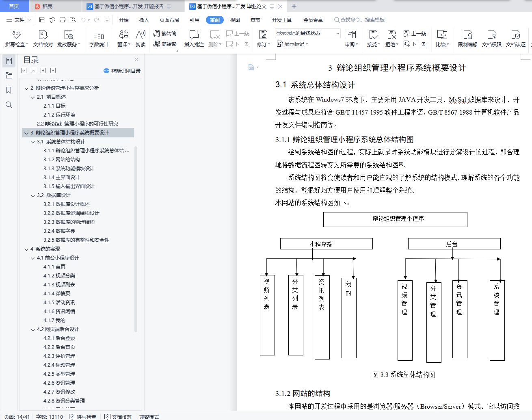
Task: Collapse the '4.2 网页端后台设计' node
Action: [33, 329]
